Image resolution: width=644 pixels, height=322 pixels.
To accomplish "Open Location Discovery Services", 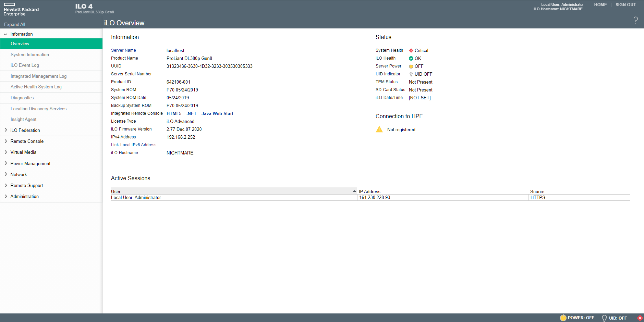I will pyautogui.click(x=51, y=109).
